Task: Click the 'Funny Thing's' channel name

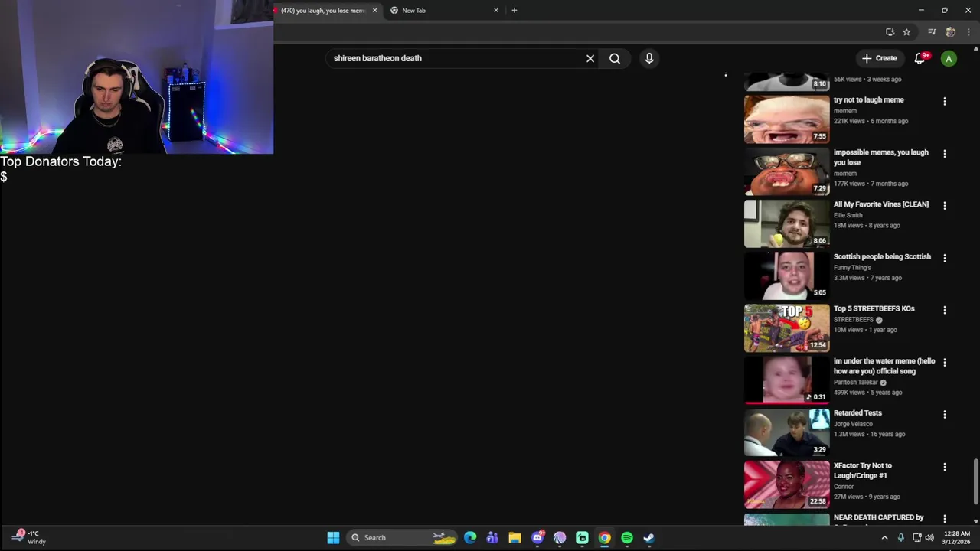Action: click(852, 268)
